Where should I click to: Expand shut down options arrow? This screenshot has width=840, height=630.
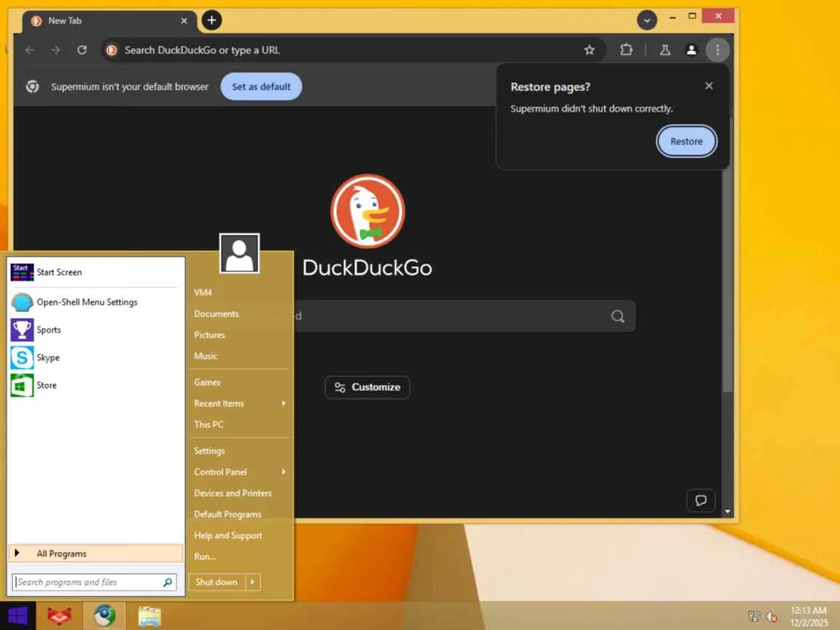[x=253, y=582]
